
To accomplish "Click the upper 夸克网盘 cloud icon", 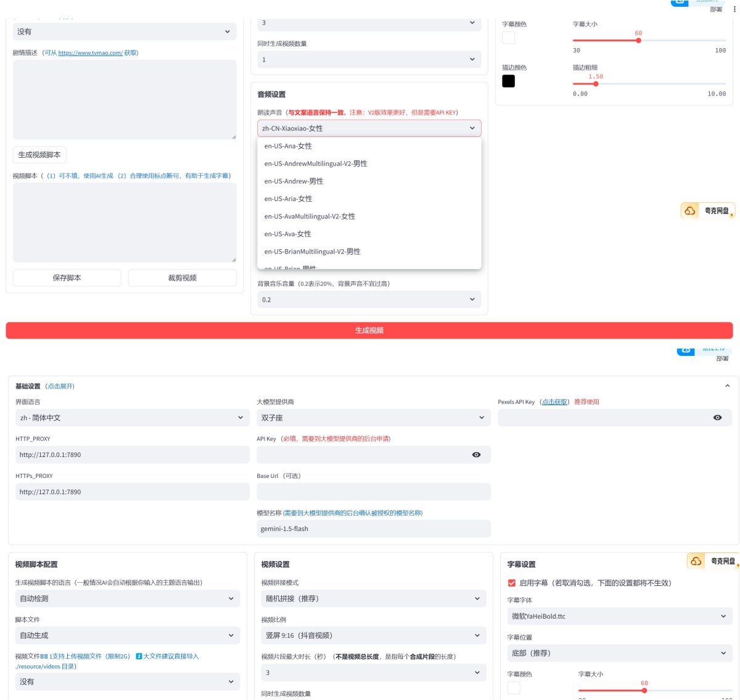I will click(x=690, y=211).
